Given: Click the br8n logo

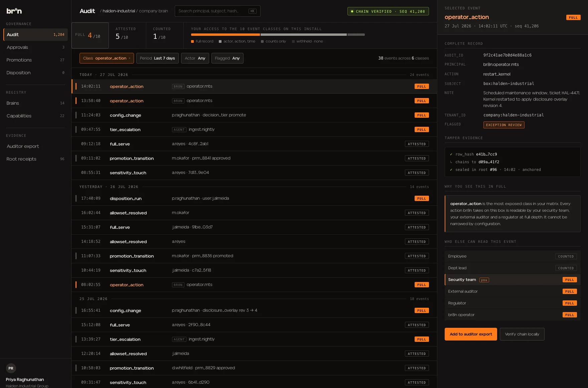Looking at the screenshot, I should [x=14, y=11].
